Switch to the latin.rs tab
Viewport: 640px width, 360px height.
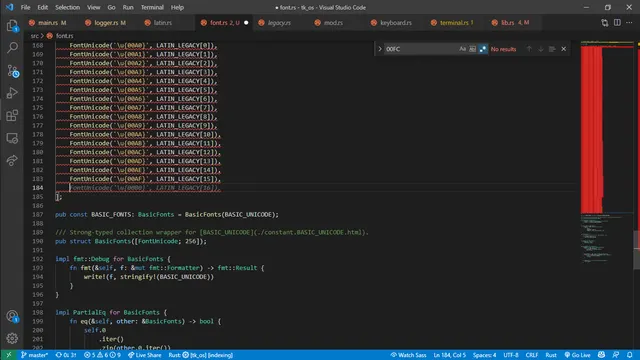pyautogui.click(x=162, y=23)
